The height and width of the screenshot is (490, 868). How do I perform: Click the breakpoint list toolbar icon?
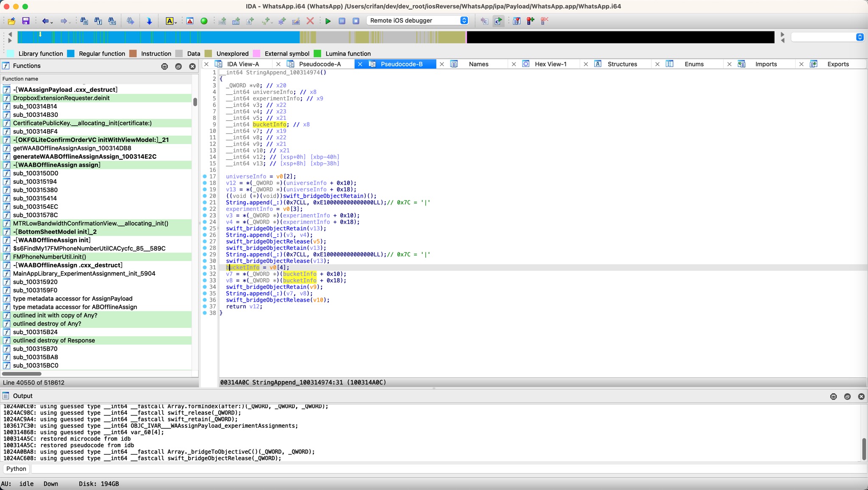[517, 21]
